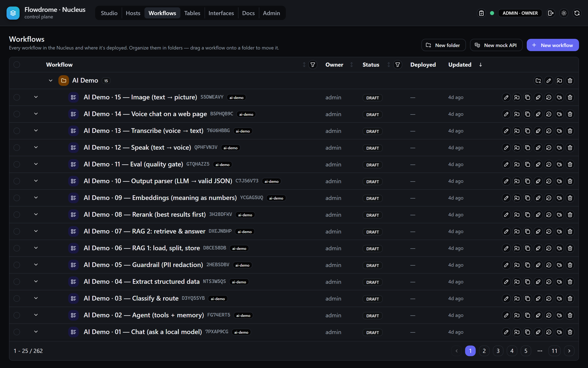Collapse the AI Demo folder
Image resolution: width=588 pixels, height=368 pixels.
click(51, 81)
